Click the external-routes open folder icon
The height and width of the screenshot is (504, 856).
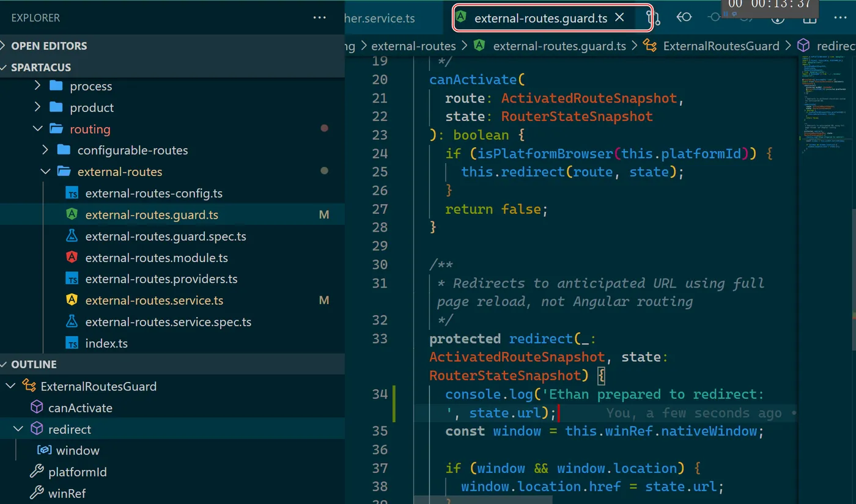64,171
